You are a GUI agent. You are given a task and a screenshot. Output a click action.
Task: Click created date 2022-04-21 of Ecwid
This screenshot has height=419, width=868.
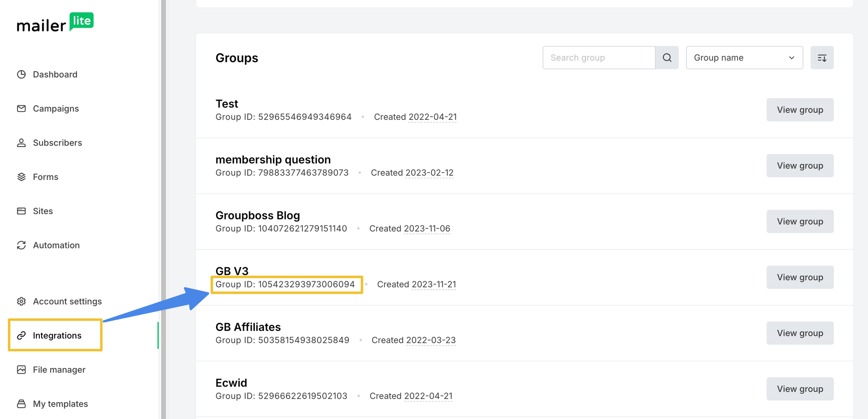click(x=428, y=396)
